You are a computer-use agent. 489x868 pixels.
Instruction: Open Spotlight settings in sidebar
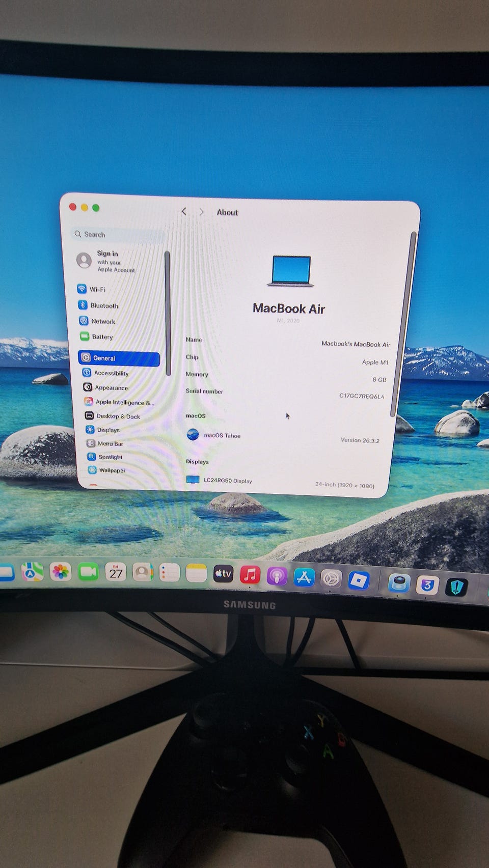coord(105,457)
